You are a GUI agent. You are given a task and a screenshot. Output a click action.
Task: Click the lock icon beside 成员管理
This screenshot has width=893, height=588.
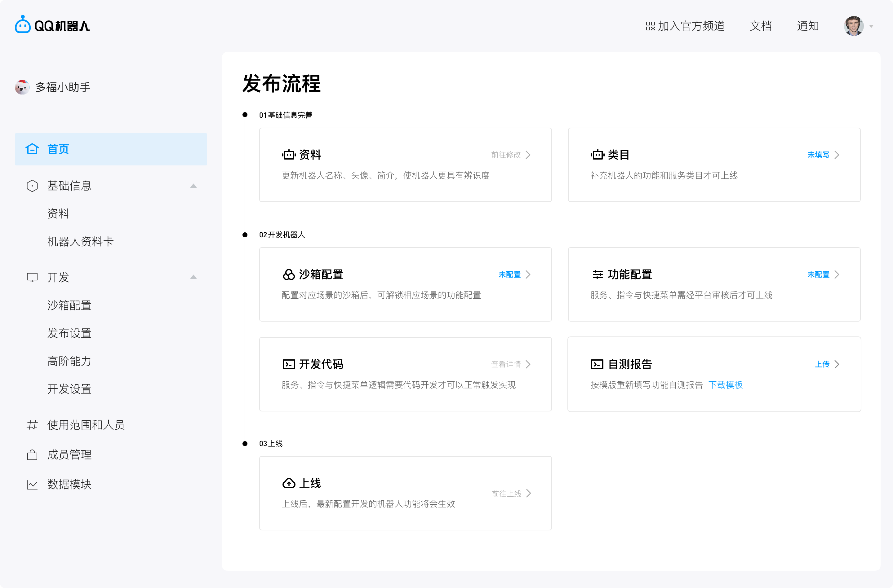pos(32,454)
